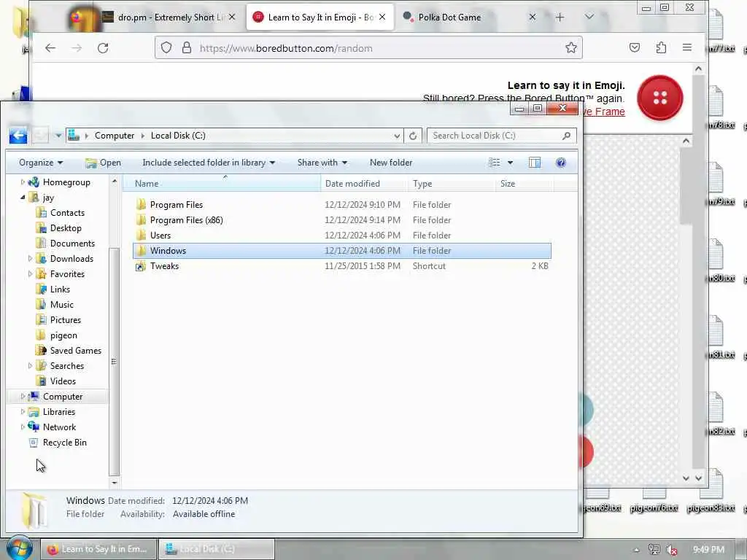Sort by Size column header

[525, 184]
